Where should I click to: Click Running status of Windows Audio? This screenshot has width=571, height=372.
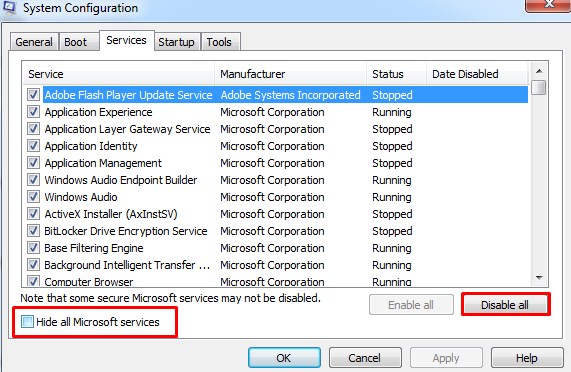coord(391,197)
